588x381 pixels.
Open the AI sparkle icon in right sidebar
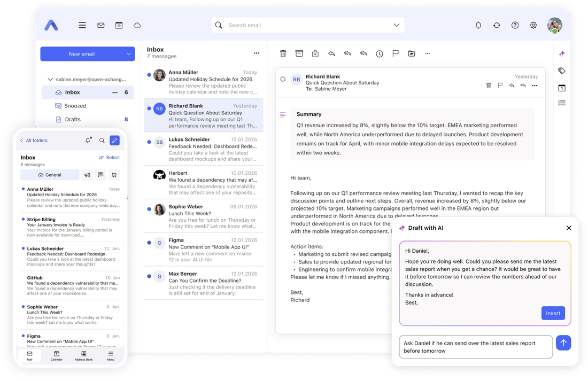pos(562,54)
